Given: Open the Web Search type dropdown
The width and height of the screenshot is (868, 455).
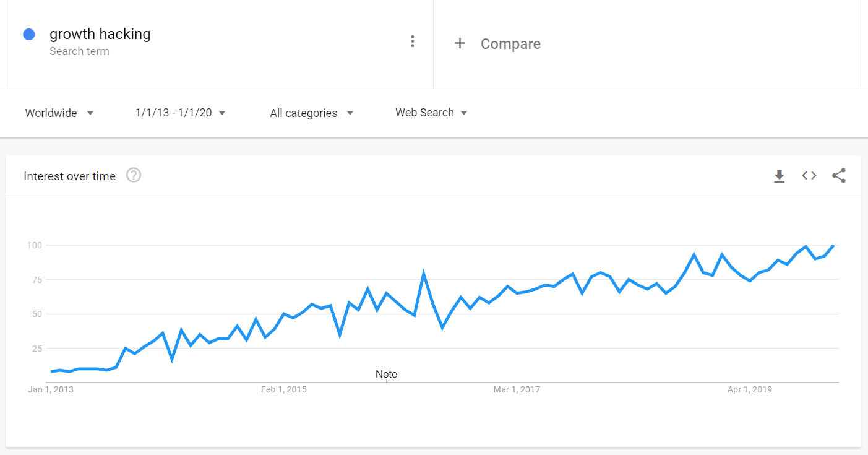Looking at the screenshot, I should (431, 113).
